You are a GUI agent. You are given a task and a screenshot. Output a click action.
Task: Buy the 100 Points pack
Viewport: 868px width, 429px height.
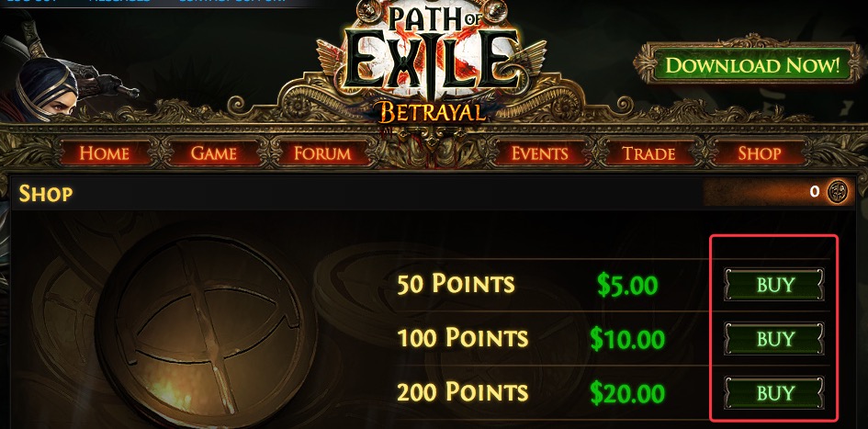tap(774, 339)
